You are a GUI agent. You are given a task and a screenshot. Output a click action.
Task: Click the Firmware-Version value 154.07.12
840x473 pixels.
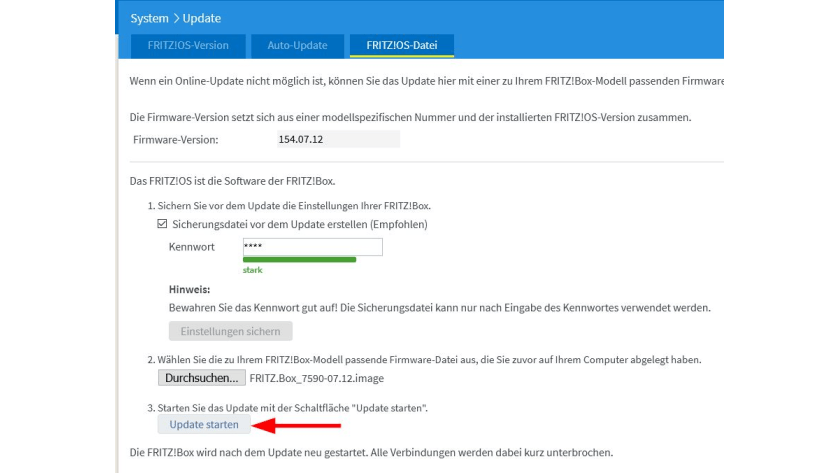tap(338, 139)
